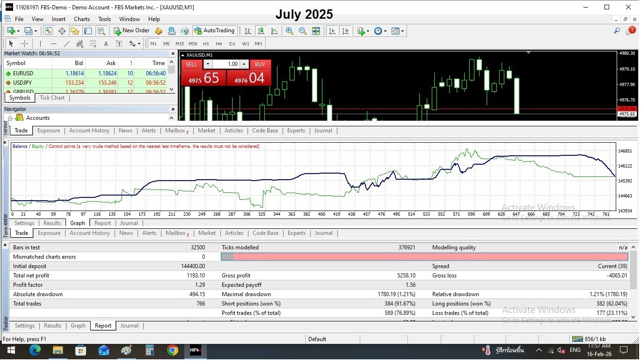Image resolution: width=641 pixels, height=364 pixels.
Task: Open the Profiles dropdown in toolbar
Action: coord(31,31)
